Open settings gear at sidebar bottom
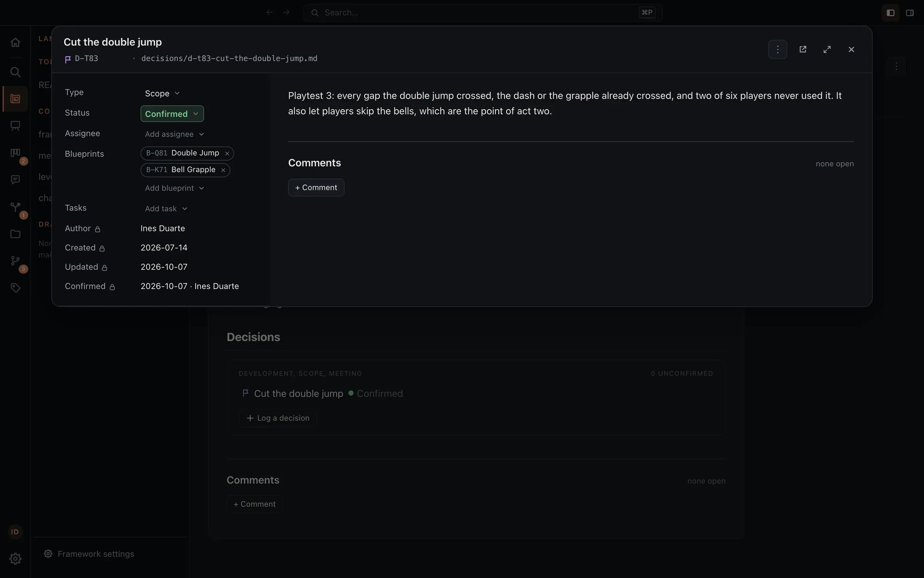This screenshot has width=924, height=578. click(x=15, y=559)
